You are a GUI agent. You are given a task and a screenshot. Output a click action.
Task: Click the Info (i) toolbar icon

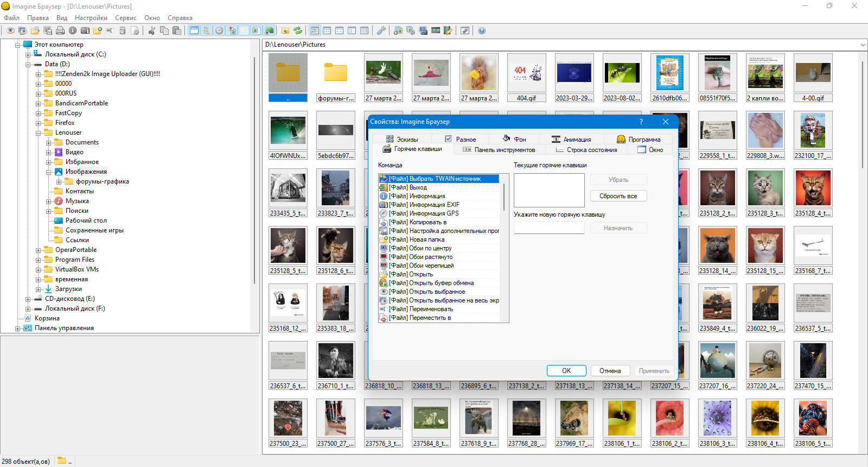(72, 30)
